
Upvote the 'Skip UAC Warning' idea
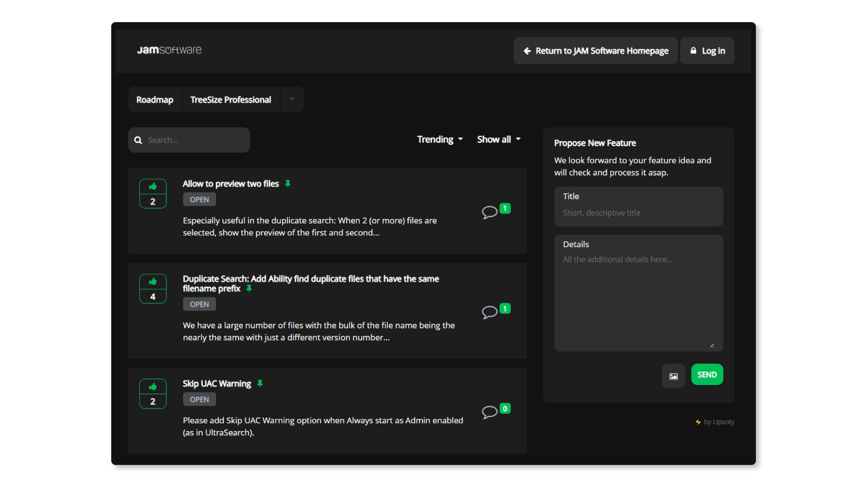tap(153, 387)
